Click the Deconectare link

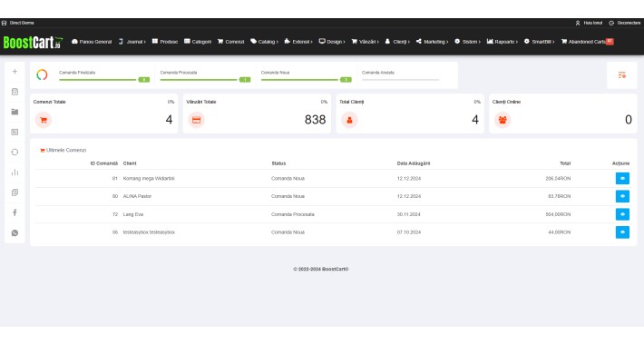click(x=629, y=23)
